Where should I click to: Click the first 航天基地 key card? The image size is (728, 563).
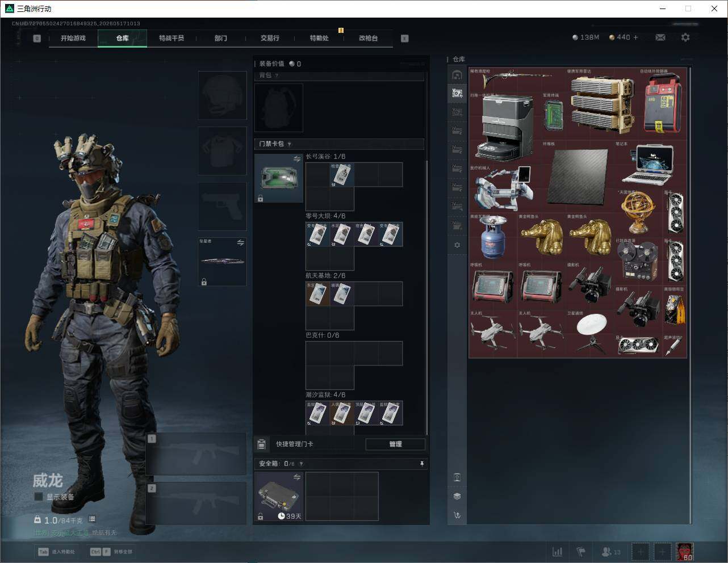(x=318, y=294)
